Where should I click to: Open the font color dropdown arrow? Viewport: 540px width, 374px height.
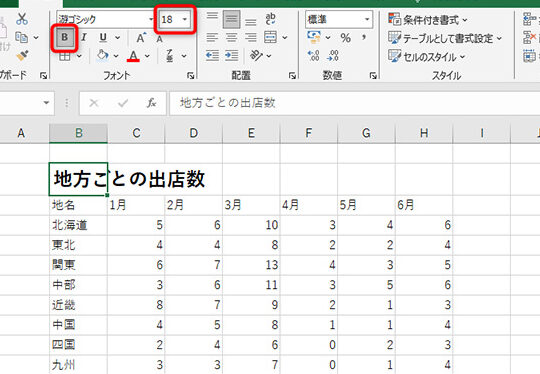point(147,56)
